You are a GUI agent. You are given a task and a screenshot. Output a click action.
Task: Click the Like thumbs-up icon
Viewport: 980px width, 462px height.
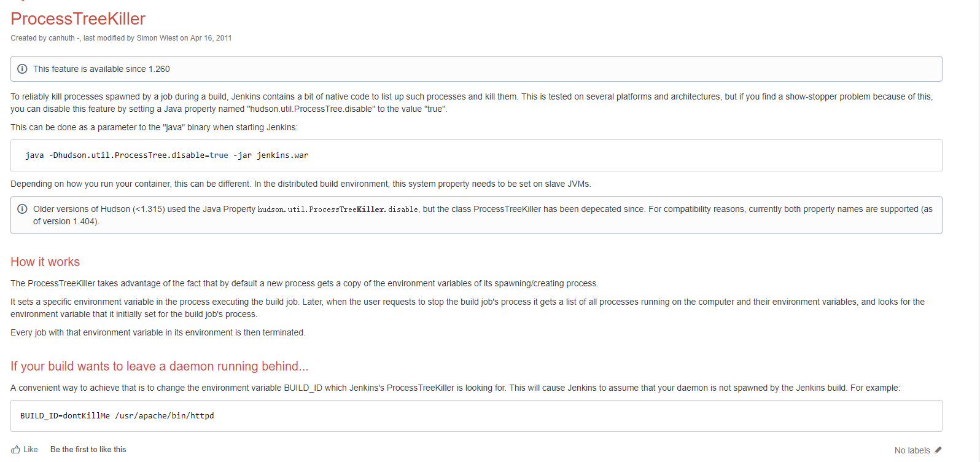tap(15, 450)
